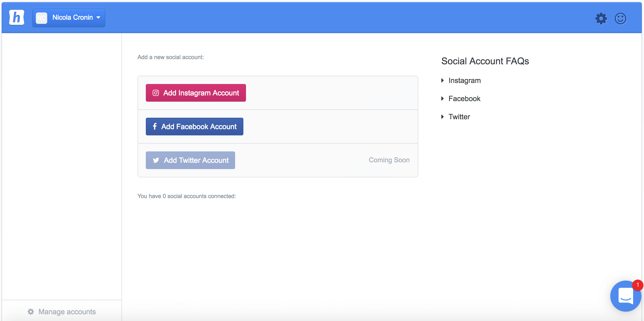
Task: Click the smiley face icon
Action: pos(620,18)
